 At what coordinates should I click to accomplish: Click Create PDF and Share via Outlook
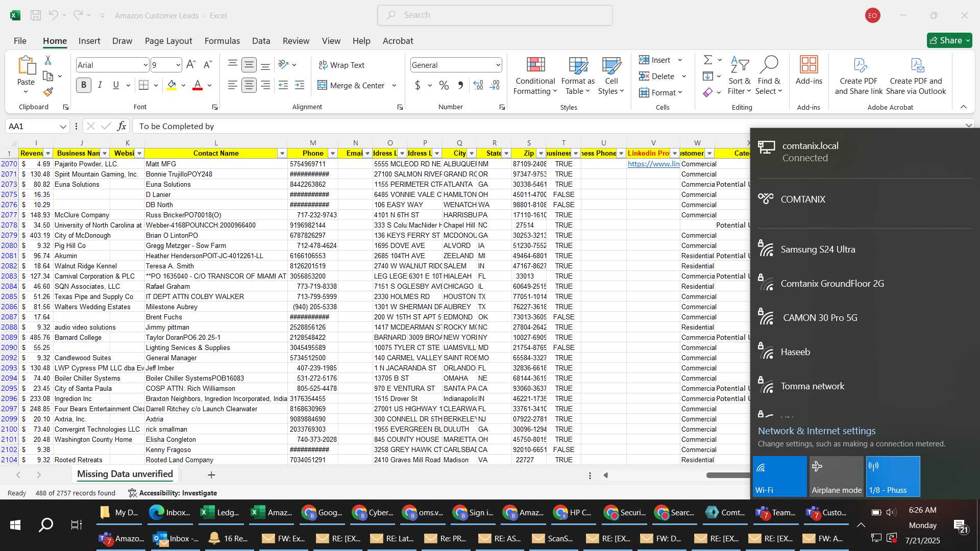[x=916, y=76]
